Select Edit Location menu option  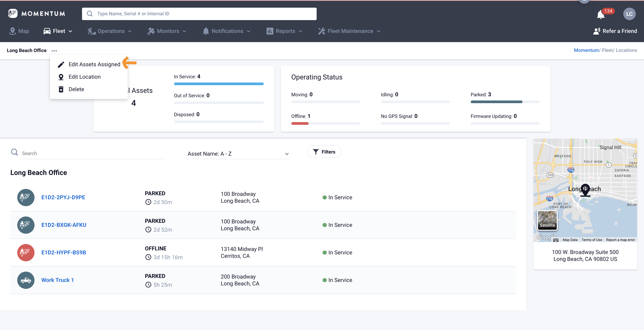tap(85, 77)
